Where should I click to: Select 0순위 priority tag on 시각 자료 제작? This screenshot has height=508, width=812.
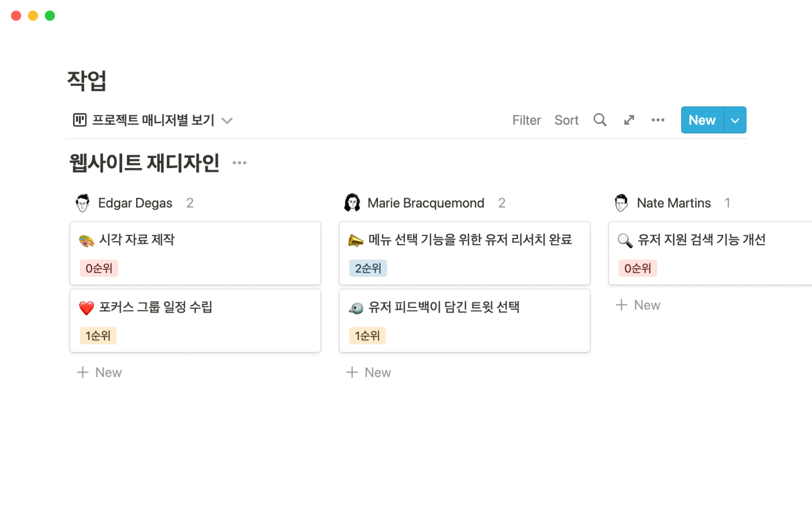point(98,268)
